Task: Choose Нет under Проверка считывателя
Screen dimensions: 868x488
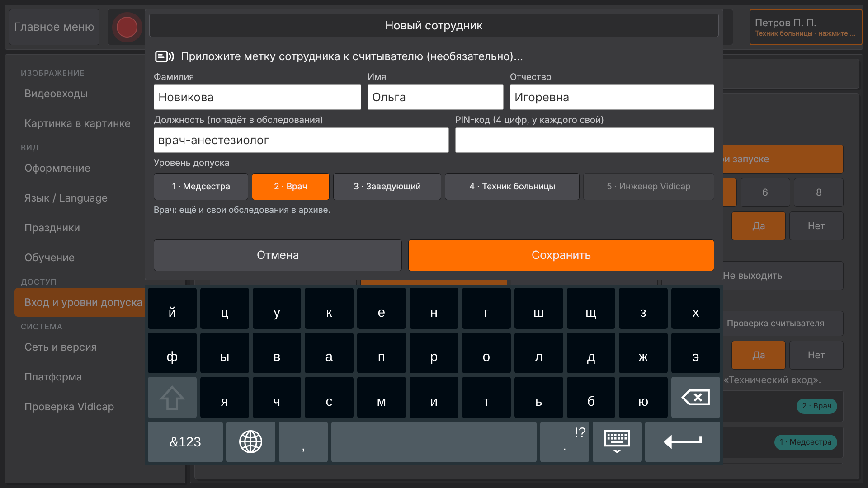Action: tap(816, 355)
